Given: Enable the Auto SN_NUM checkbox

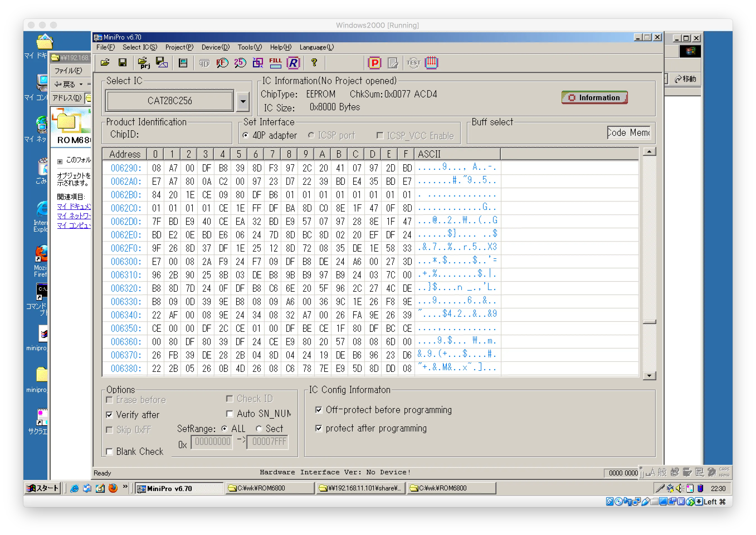Looking at the screenshot, I should click(x=230, y=414).
